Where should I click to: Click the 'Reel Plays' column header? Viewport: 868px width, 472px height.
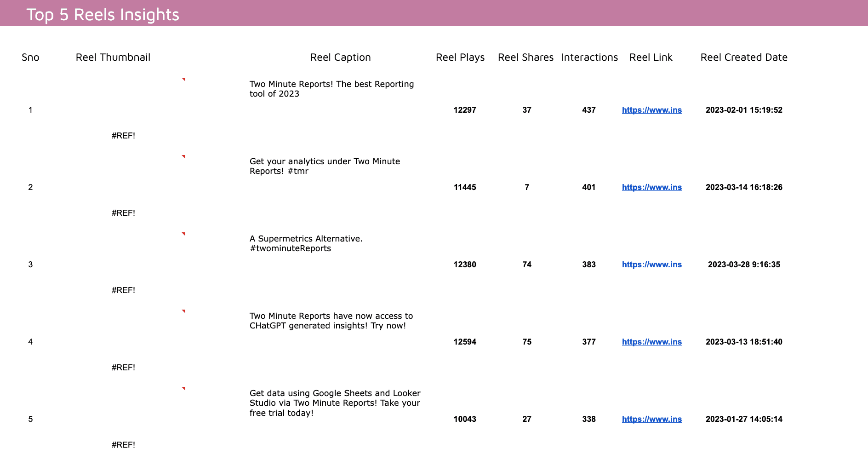460,58
